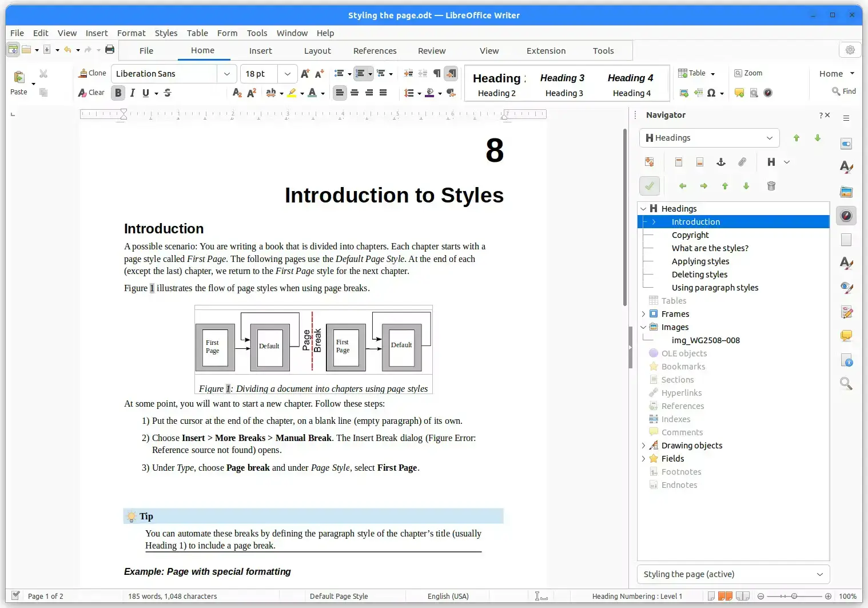
Task: Open the Styling the page (active) document dropdown
Action: tap(733, 574)
